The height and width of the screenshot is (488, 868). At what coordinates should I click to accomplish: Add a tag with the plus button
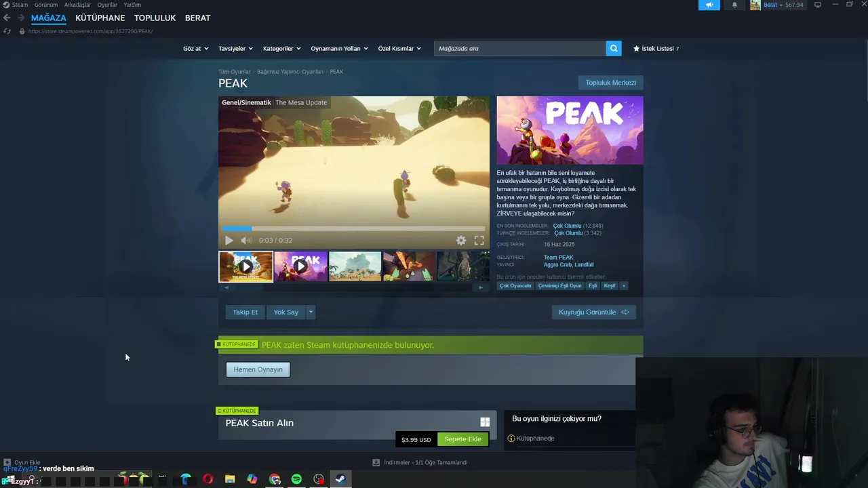click(624, 286)
